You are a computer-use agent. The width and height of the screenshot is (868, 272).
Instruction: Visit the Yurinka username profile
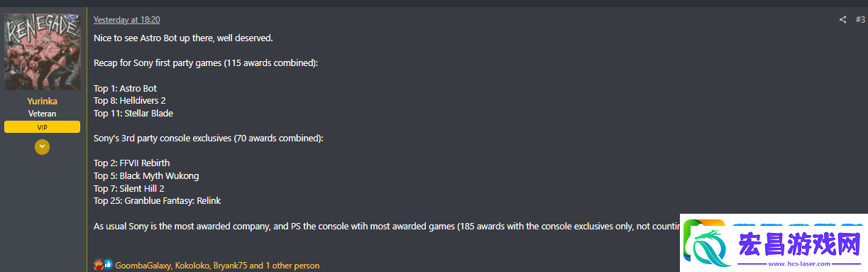pyautogui.click(x=43, y=102)
